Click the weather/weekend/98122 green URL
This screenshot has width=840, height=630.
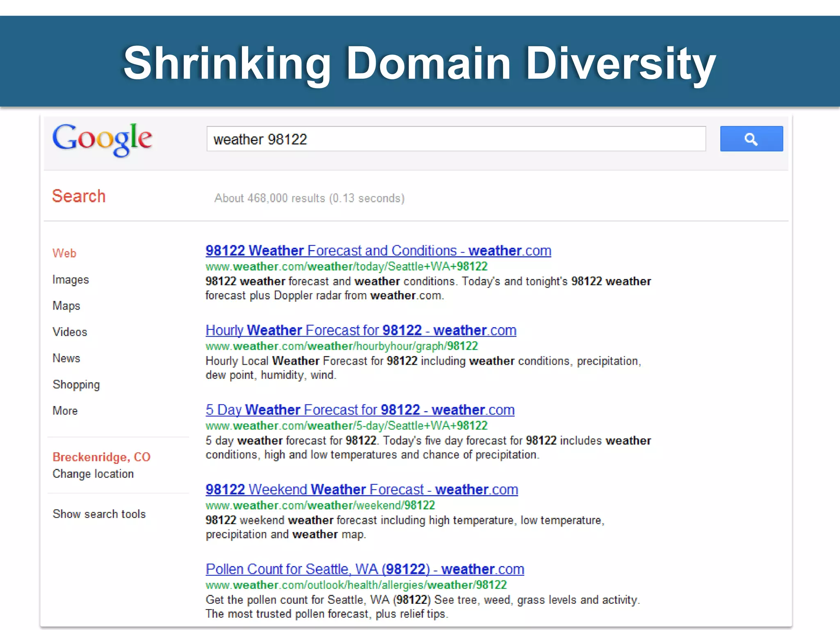click(320, 505)
